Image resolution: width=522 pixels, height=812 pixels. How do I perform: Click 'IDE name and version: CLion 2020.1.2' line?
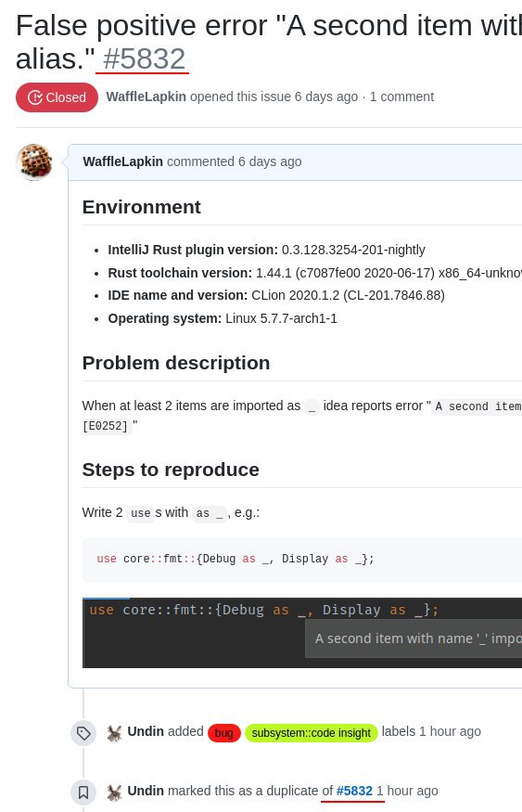click(276, 295)
